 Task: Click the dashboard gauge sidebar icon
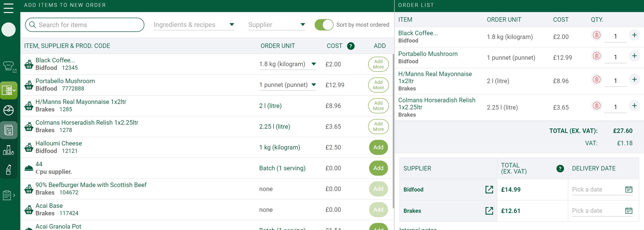pyautogui.click(x=9, y=110)
